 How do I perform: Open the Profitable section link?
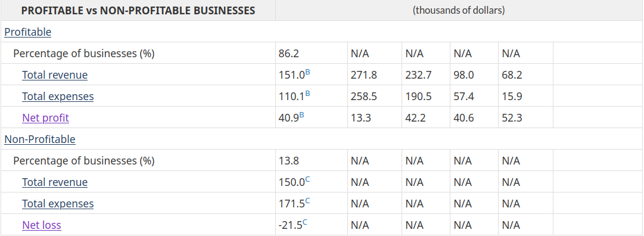28,32
